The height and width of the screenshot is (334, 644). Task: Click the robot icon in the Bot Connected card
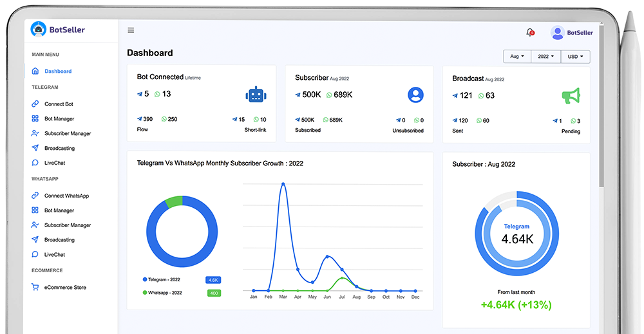click(256, 95)
